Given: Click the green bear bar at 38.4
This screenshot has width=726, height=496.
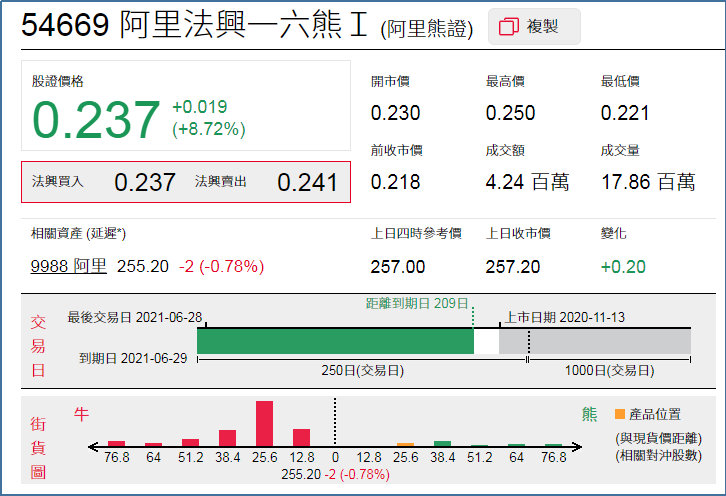Looking at the screenshot, I should coord(442,444).
